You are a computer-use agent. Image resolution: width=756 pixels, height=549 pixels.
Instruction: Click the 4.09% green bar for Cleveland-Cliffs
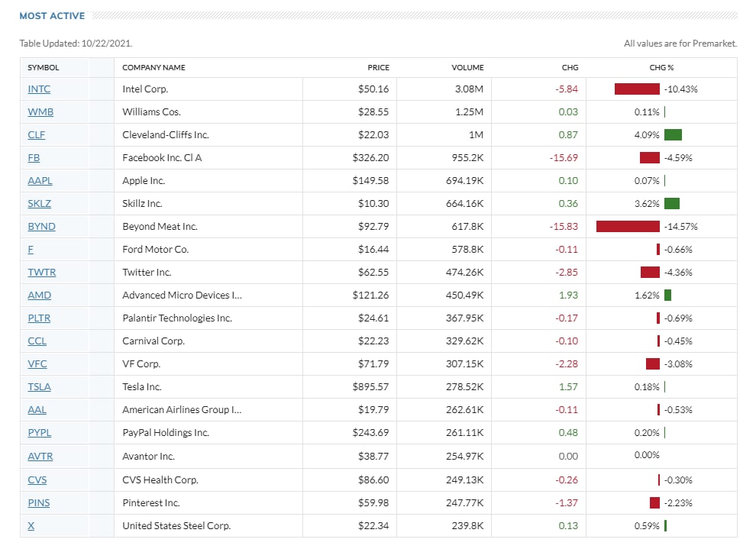(673, 135)
